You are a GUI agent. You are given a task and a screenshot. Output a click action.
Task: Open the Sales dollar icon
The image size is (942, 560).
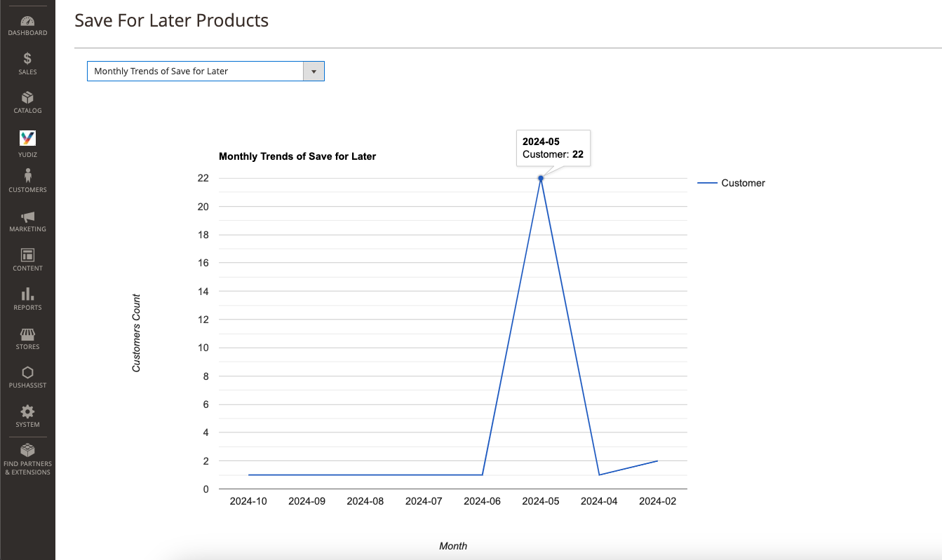point(27,59)
